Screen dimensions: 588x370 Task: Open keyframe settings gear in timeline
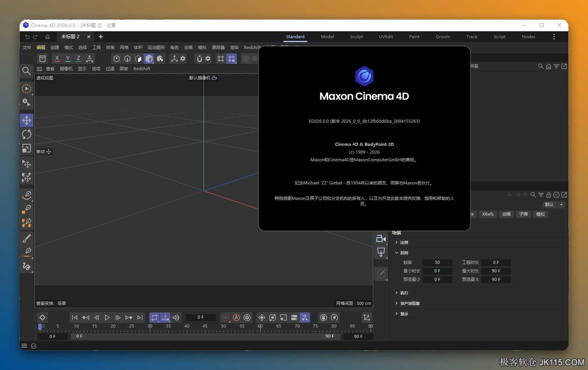pos(247,318)
